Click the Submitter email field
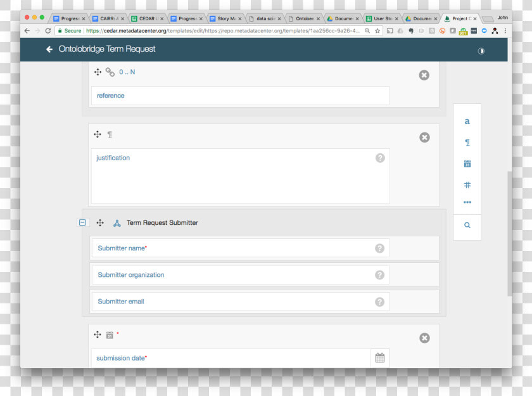The image size is (532, 396). tap(240, 302)
